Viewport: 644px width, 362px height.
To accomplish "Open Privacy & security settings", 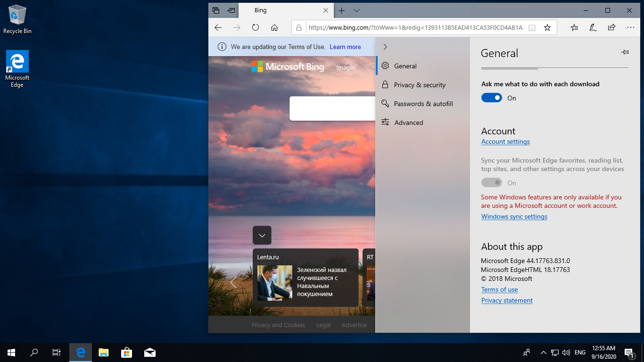I will [x=423, y=85].
